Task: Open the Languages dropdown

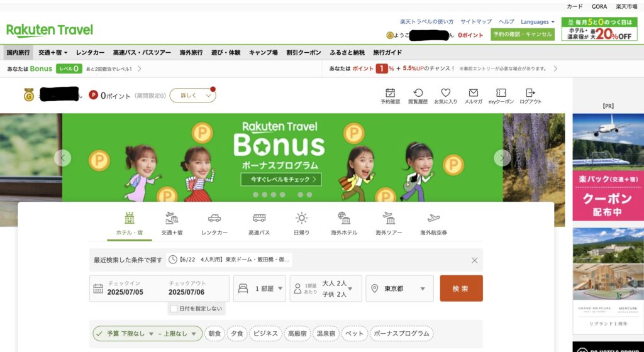Action: click(x=538, y=22)
